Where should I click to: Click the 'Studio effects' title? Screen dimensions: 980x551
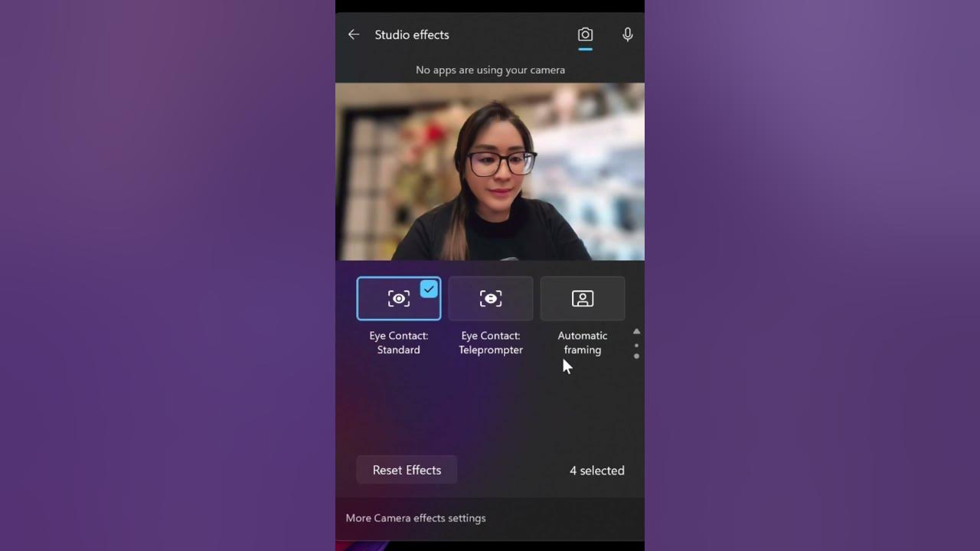click(412, 34)
